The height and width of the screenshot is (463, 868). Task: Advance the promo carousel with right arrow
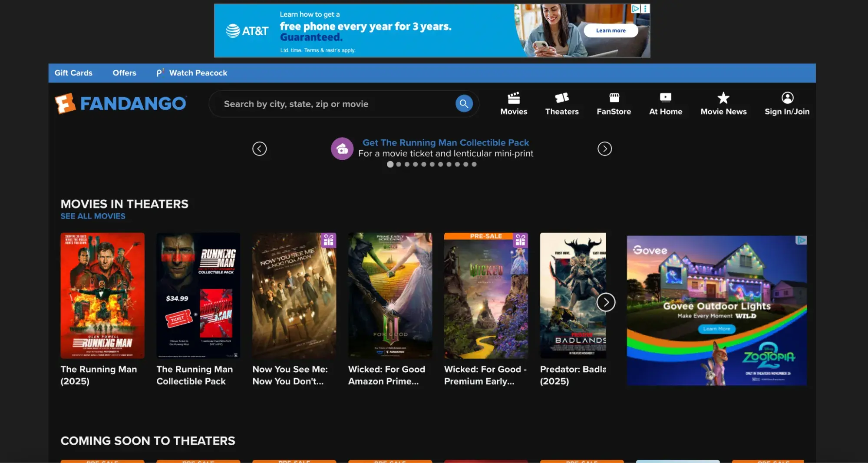coord(604,149)
